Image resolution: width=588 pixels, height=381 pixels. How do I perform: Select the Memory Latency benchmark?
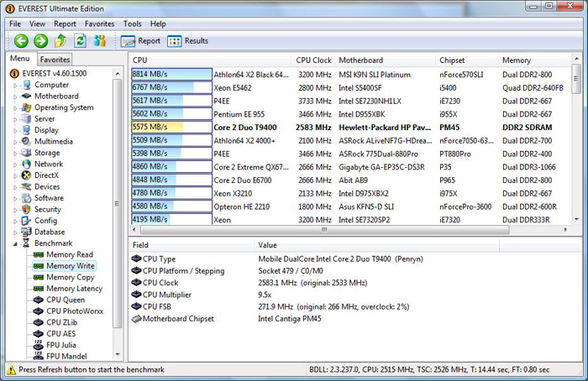tap(74, 289)
